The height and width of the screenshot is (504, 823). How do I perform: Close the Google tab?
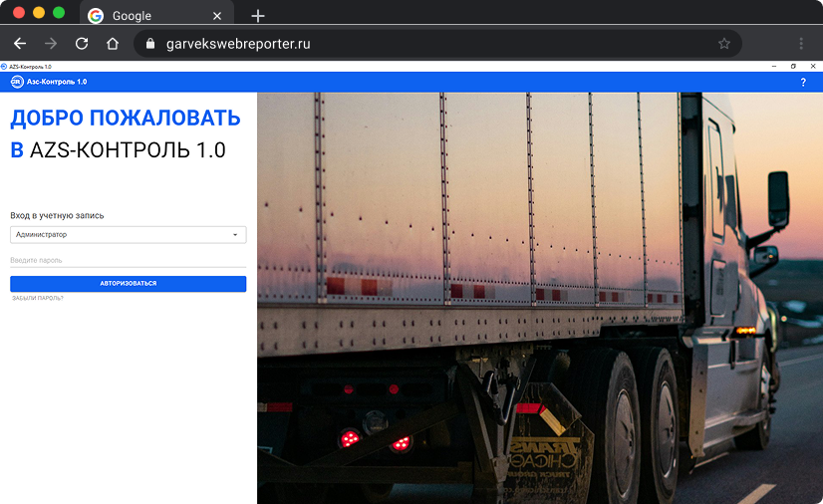217,16
